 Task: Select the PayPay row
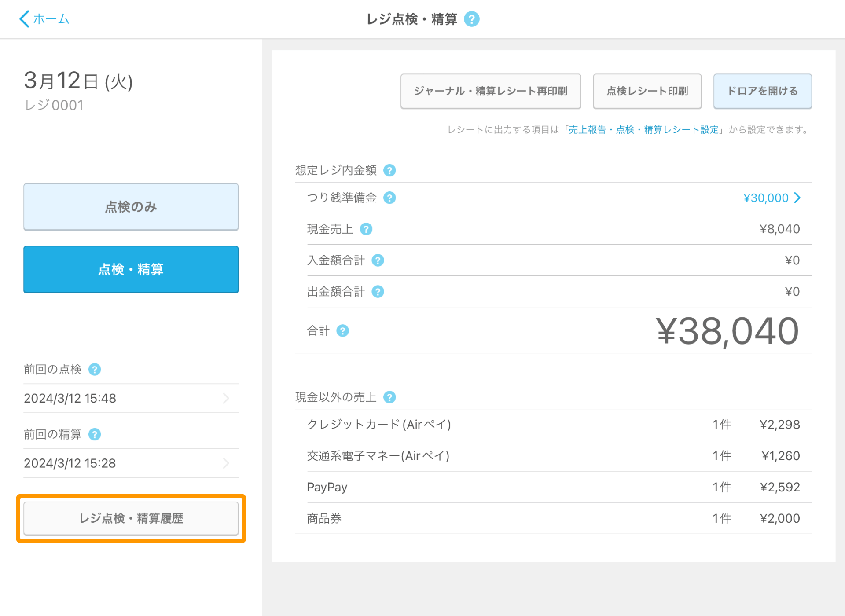coord(554,487)
